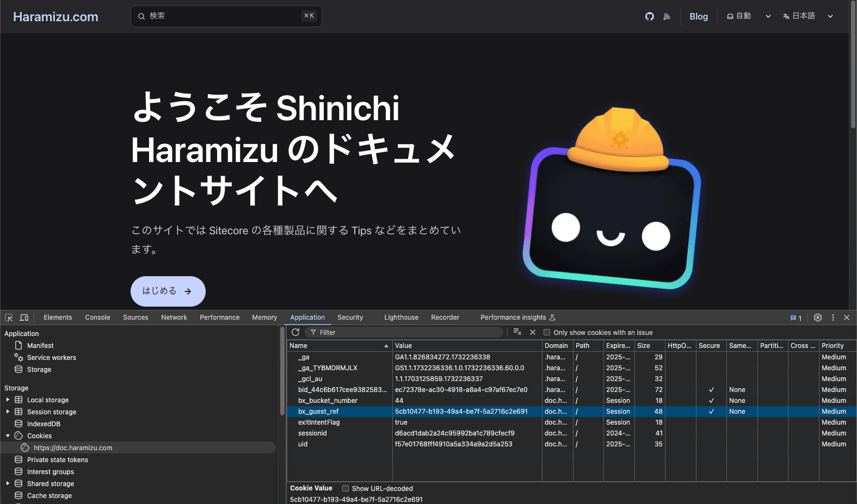This screenshot has height=504, width=857.
Task: Toggle the device toolbar icon
Action: [24, 318]
